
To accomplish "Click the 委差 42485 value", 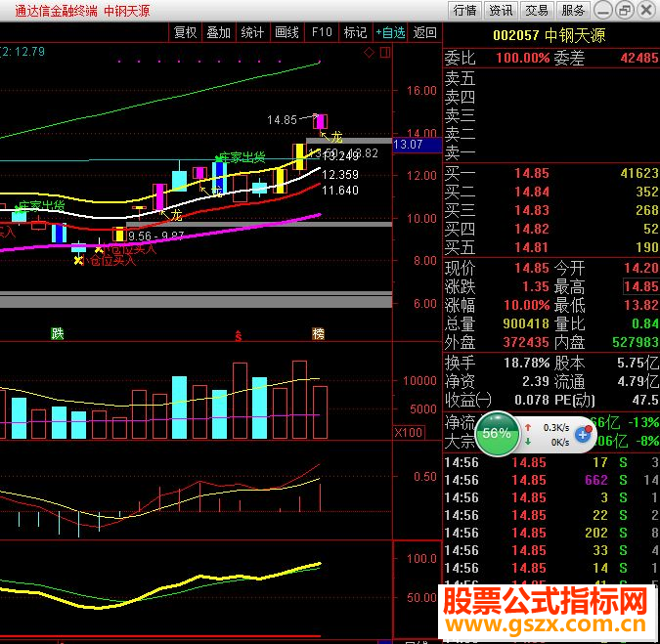I will click(x=639, y=58).
